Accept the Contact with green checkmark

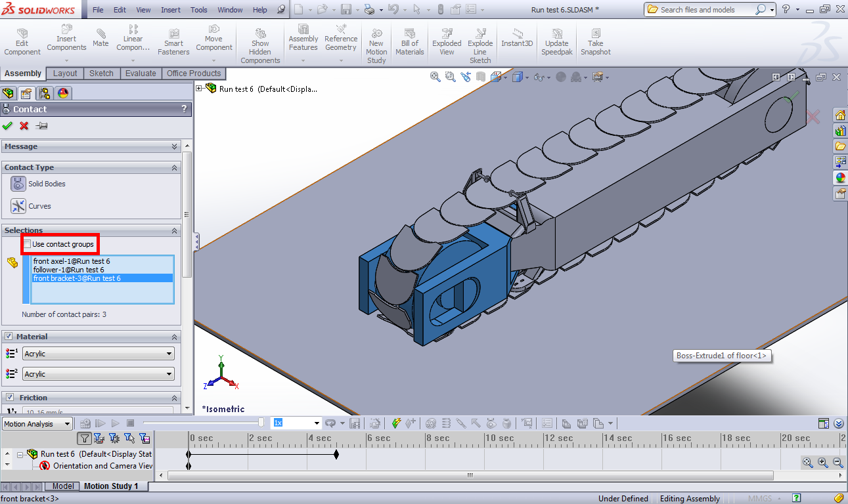coord(8,125)
